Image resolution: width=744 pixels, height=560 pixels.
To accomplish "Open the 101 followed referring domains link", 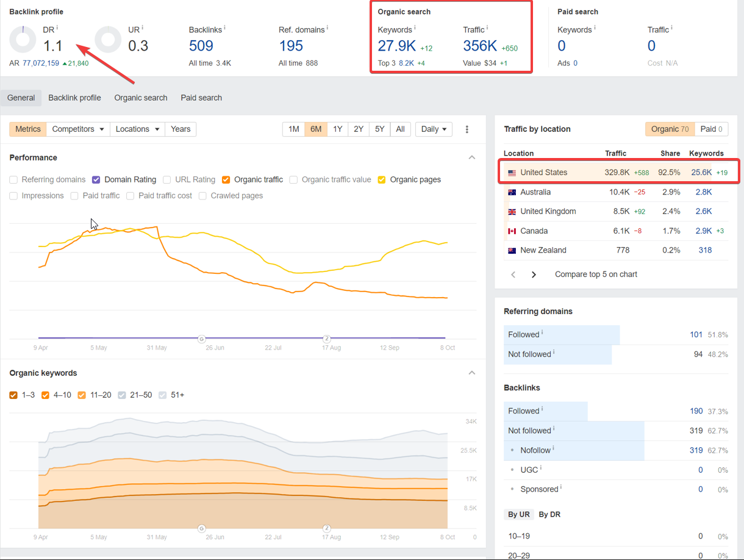I will 696,334.
